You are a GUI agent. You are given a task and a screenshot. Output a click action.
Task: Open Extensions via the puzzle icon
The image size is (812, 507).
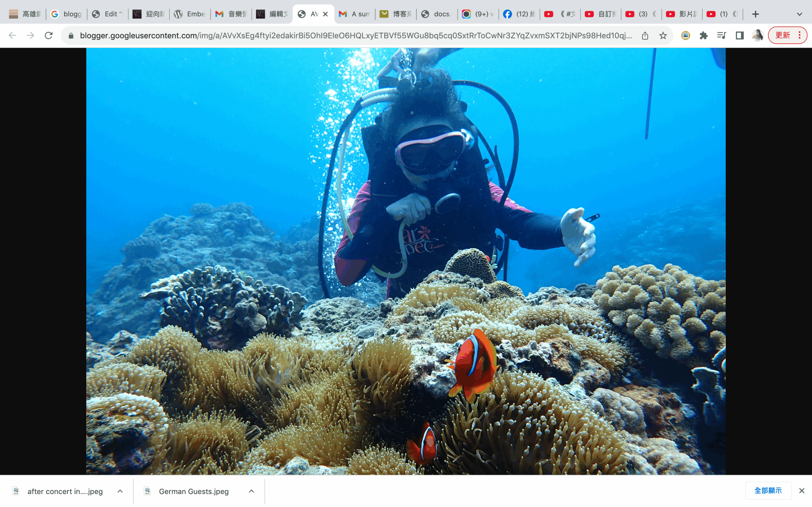704,35
